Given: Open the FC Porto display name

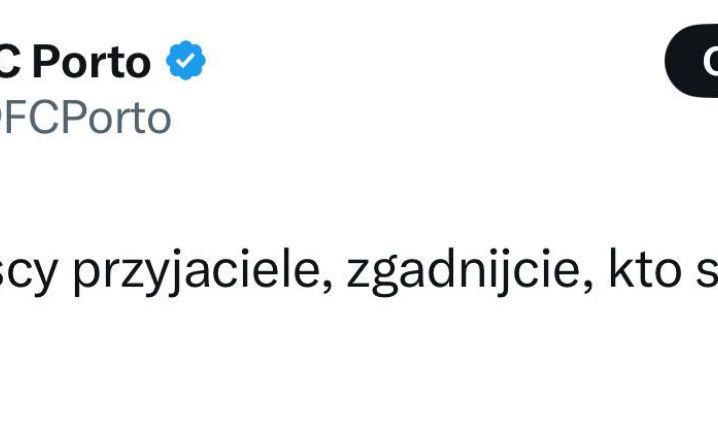Looking at the screenshot, I should coord(90,62).
